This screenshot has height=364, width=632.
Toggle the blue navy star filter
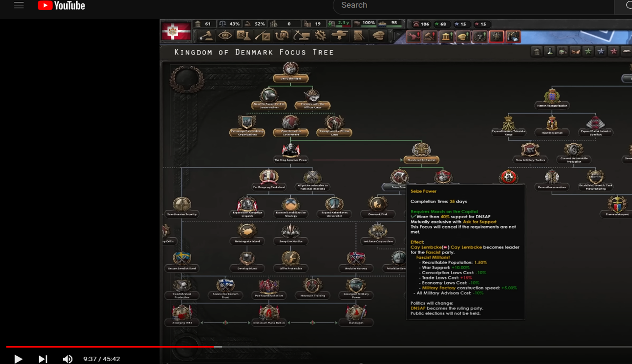pyautogui.click(x=601, y=51)
